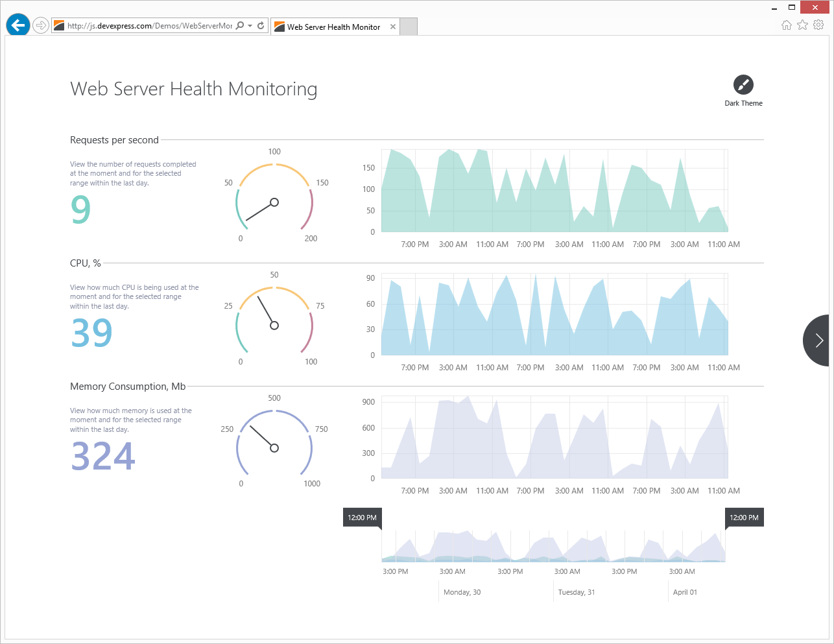Open Favorites star icon
The image size is (834, 644).
[802, 25]
